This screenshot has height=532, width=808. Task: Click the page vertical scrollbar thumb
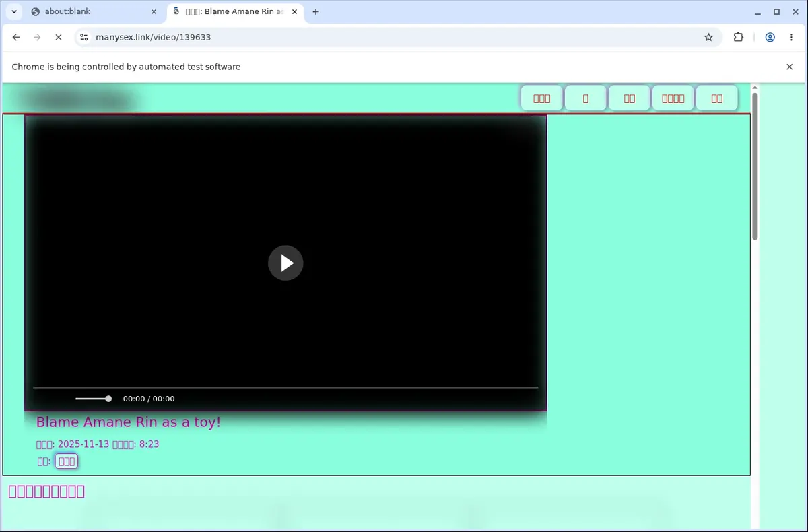point(755,166)
